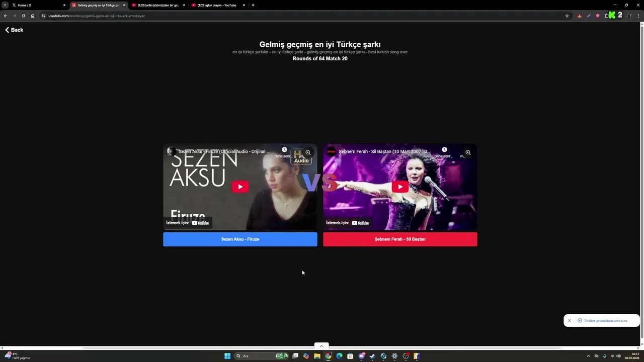Open Şebnem Ferah video title link

pyautogui.click(x=384, y=151)
